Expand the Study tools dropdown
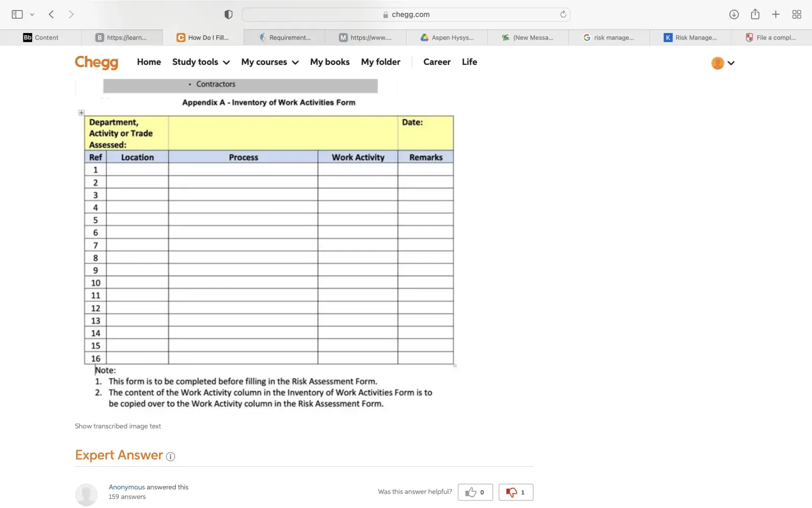Viewport: 812px width, 508px height. point(200,62)
